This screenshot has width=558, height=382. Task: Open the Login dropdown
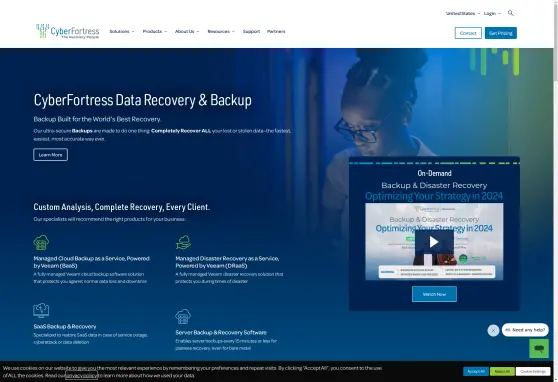tap(492, 13)
